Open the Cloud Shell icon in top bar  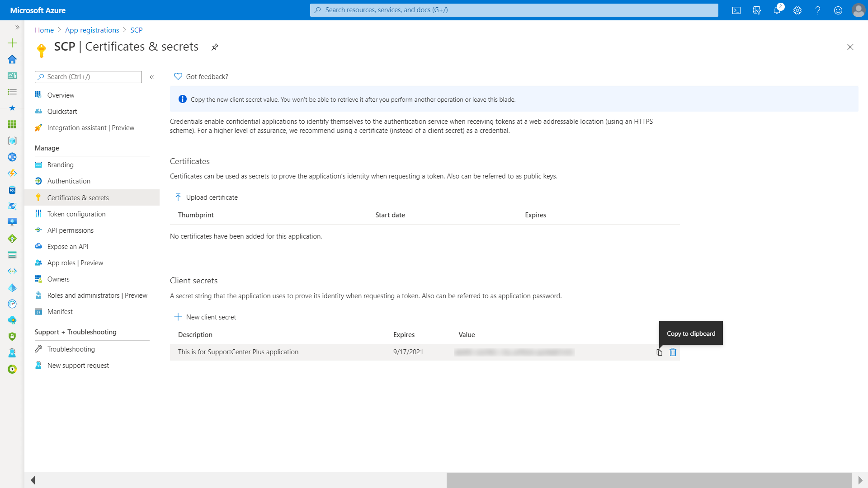pyautogui.click(x=736, y=10)
